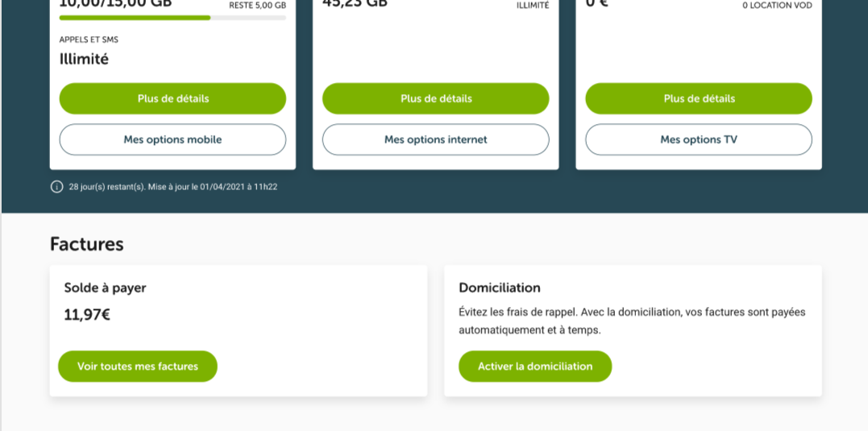The width and height of the screenshot is (868, 431).
Task: Open Plus de détails for the mobile plan
Action: tap(172, 98)
